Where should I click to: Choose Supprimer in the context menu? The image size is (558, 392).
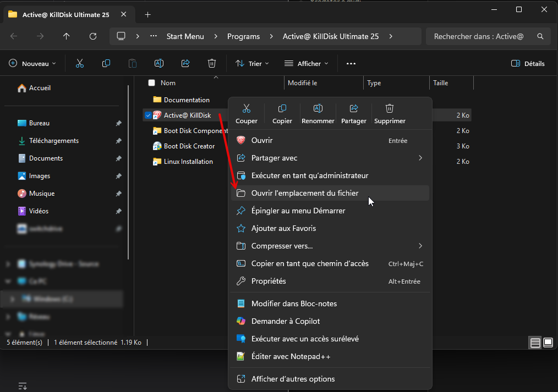(x=390, y=114)
